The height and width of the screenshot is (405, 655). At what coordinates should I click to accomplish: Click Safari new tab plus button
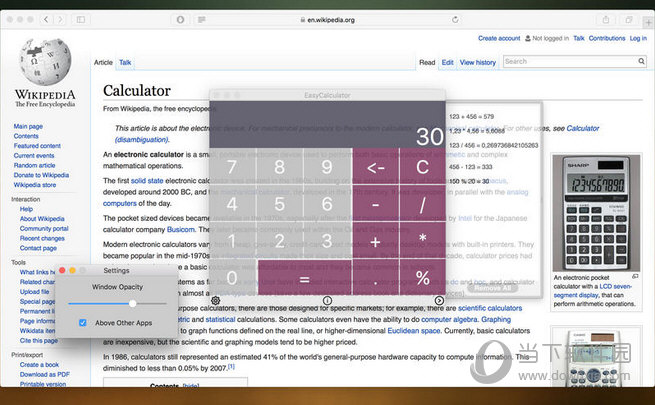click(x=649, y=21)
